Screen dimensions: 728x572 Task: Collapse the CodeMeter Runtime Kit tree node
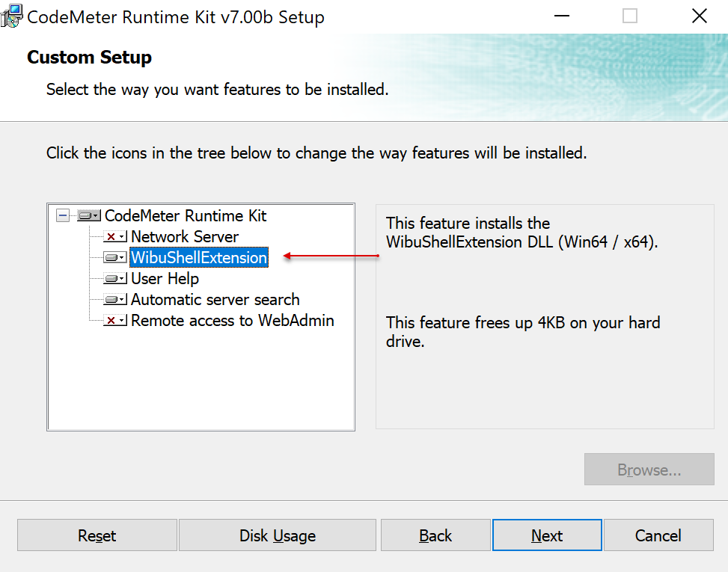64,215
